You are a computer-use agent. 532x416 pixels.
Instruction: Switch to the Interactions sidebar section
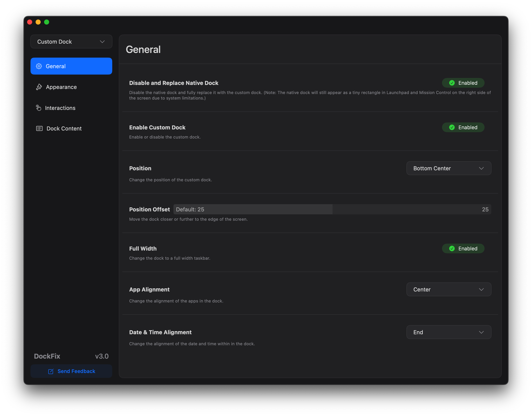(x=71, y=108)
